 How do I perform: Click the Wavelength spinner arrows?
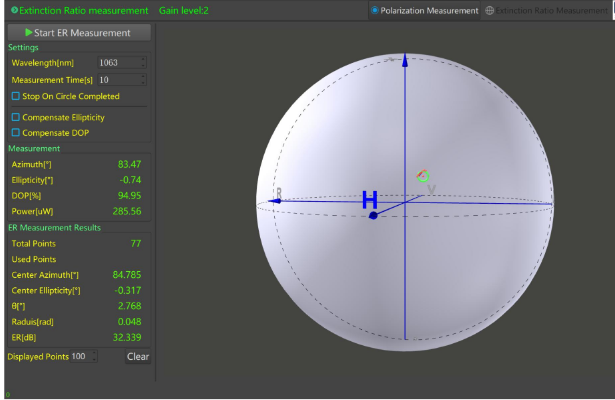pyautogui.click(x=143, y=63)
